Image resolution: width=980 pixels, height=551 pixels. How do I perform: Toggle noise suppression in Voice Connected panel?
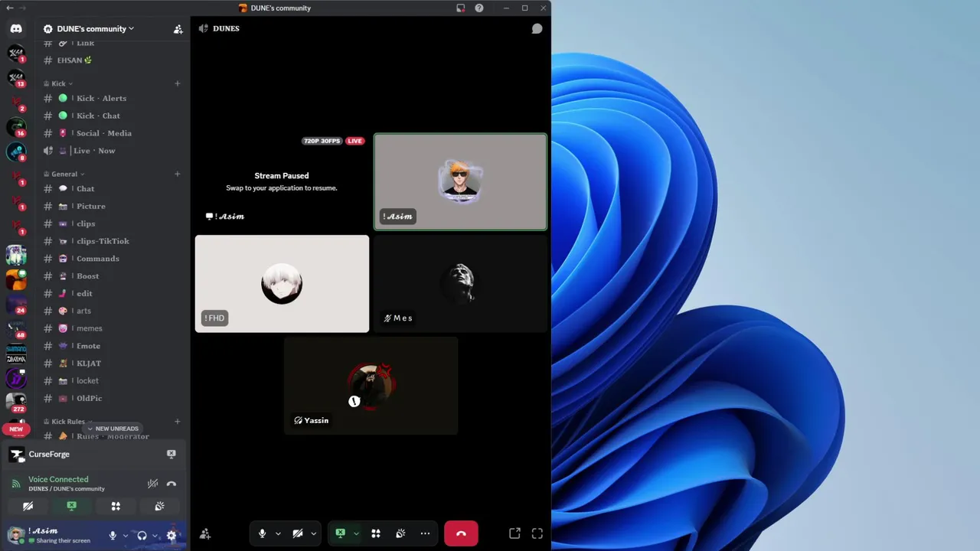[x=152, y=484]
